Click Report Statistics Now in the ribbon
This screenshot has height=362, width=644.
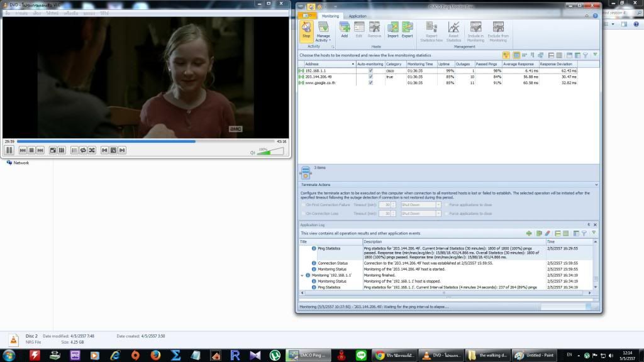(431, 31)
